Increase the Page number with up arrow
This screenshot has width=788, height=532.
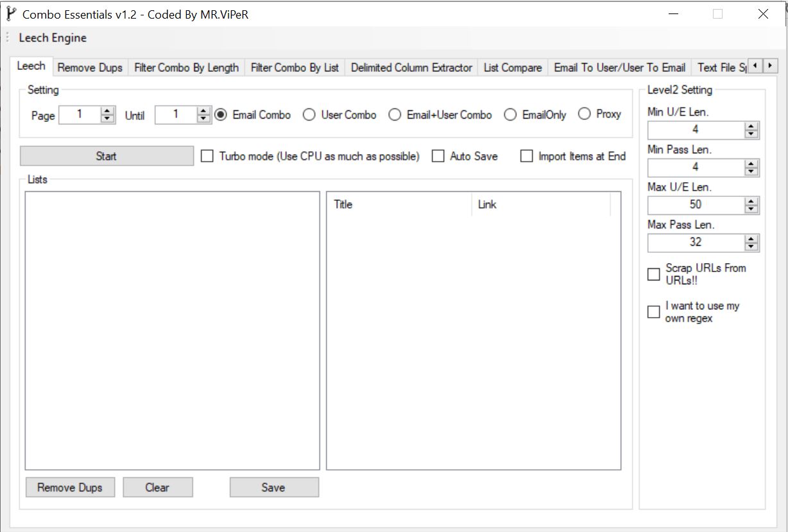coord(107,111)
